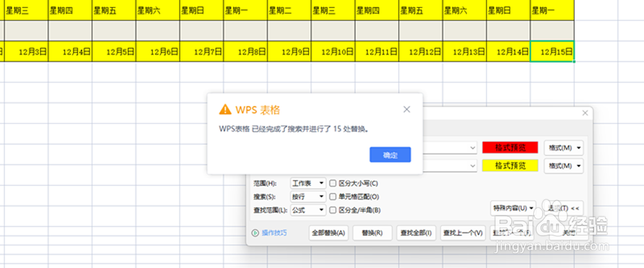Viewport: 644px width, 268px height.
Task: Select the 星期四 cell above 12月4日
Action: coord(70,10)
